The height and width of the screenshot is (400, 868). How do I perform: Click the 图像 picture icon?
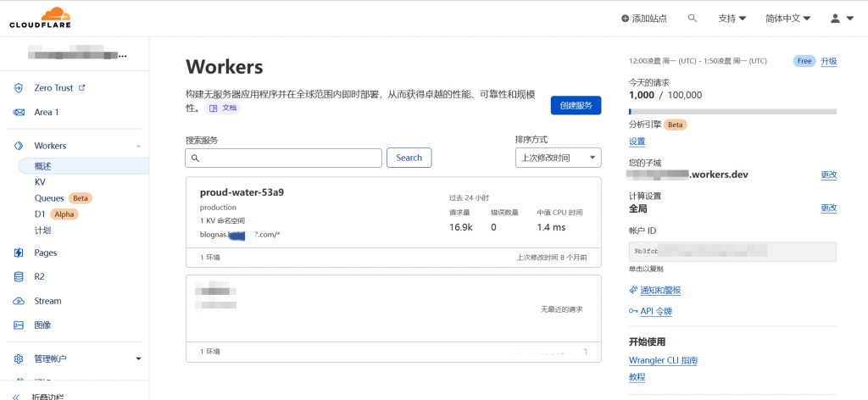coord(19,325)
